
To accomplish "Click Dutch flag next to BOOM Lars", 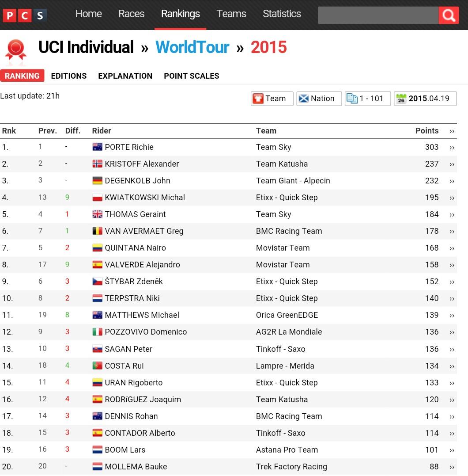I will (98, 450).
